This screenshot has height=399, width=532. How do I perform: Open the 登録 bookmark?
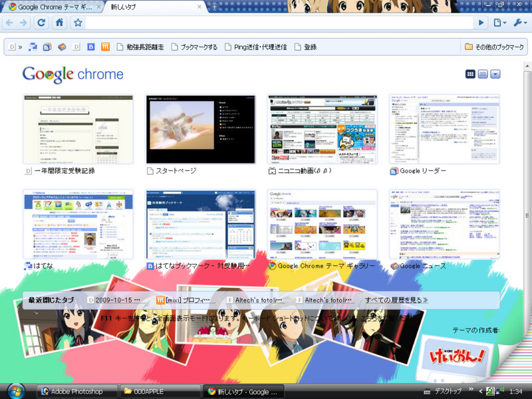[306, 47]
